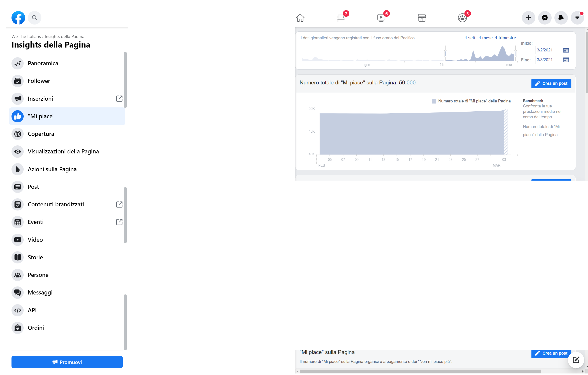This screenshot has height=375, width=588.
Task: Grab the right date range slider handle
Action: (515, 54)
